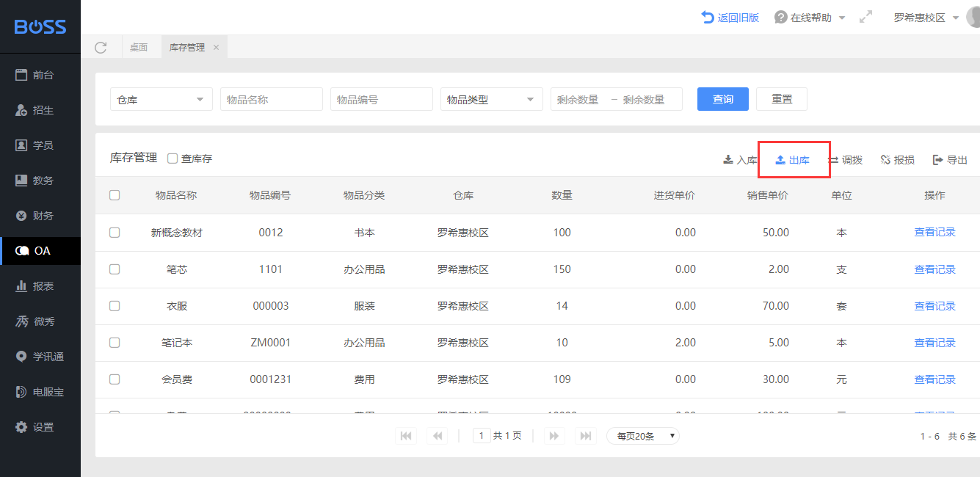Screen dimensions: 980x477
Task: Click the 物品编号 cell ZM0001
Action: (x=271, y=343)
